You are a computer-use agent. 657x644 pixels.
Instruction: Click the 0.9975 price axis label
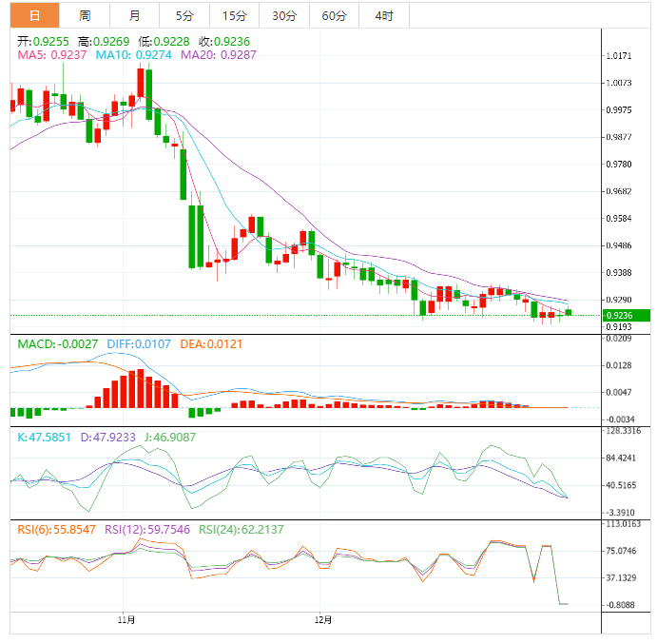click(x=618, y=109)
